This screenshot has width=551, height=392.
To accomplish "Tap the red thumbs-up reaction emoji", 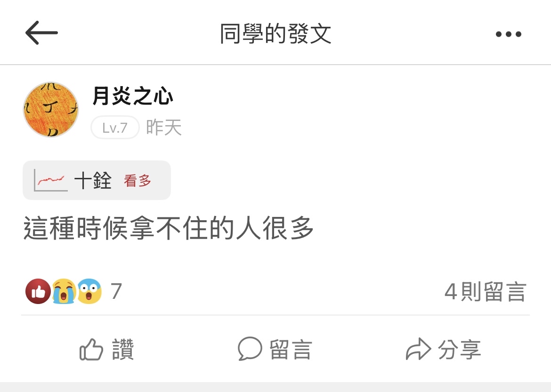I will [38, 291].
